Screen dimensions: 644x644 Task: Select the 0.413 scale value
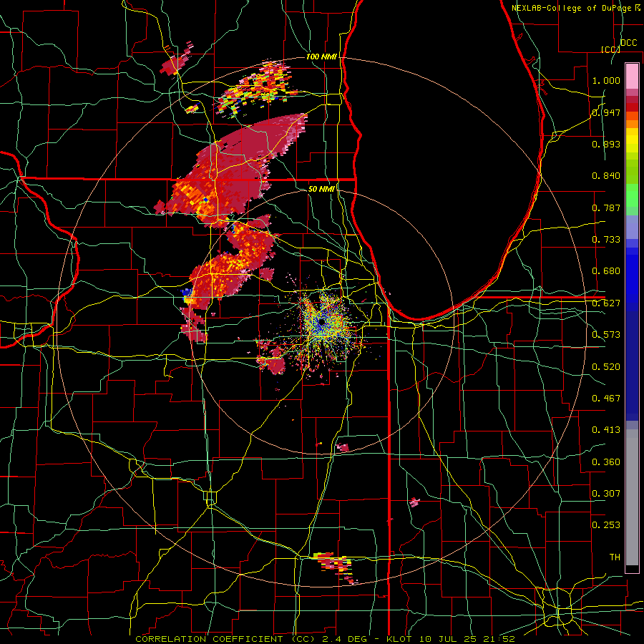pyautogui.click(x=606, y=429)
